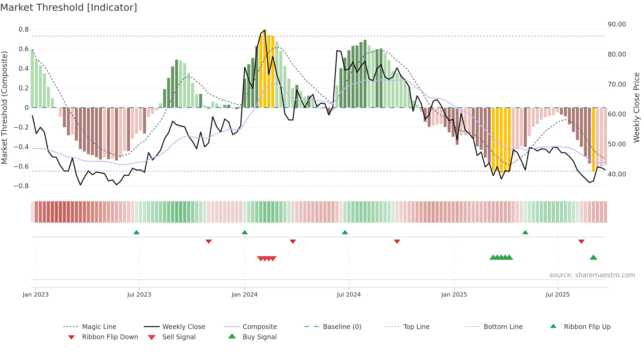This screenshot has height=362, width=644.
Task: Click the Market Threshold (Composite) axis title
Action: (4, 108)
